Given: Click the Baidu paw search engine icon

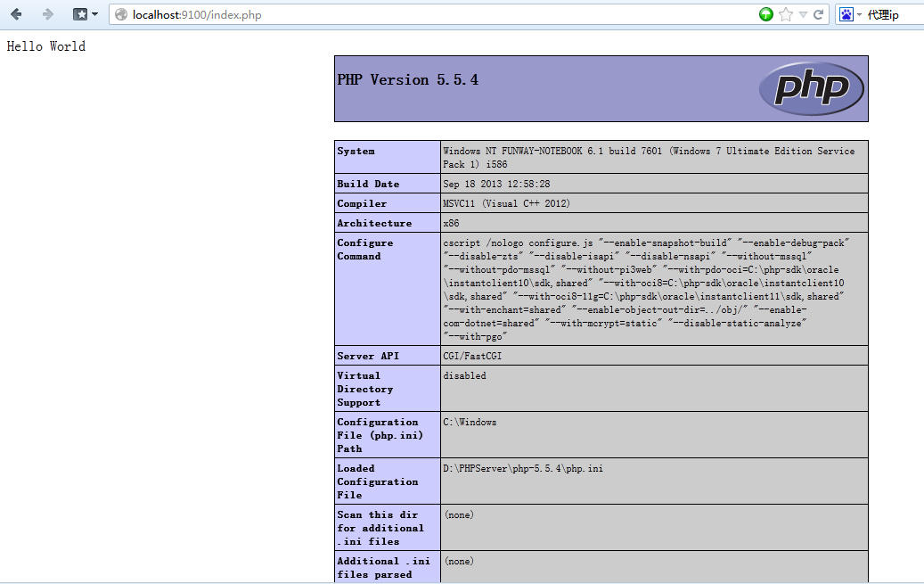Looking at the screenshot, I should 846,14.
